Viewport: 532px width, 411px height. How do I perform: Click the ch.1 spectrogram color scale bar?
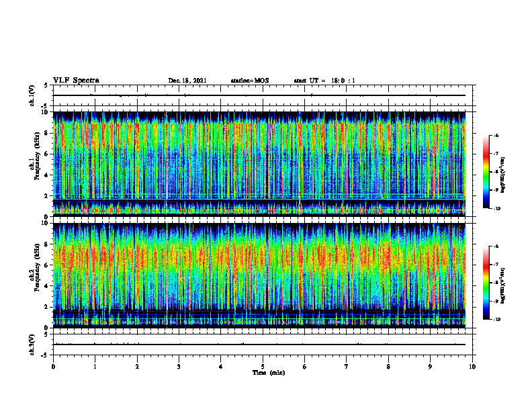(486, 172)
